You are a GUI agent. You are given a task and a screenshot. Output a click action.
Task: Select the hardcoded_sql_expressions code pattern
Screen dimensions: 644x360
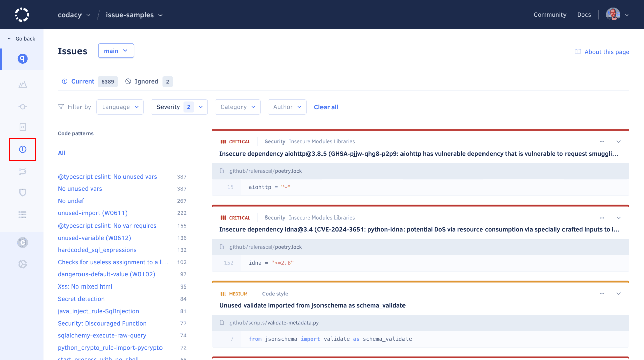coord(97,250)
